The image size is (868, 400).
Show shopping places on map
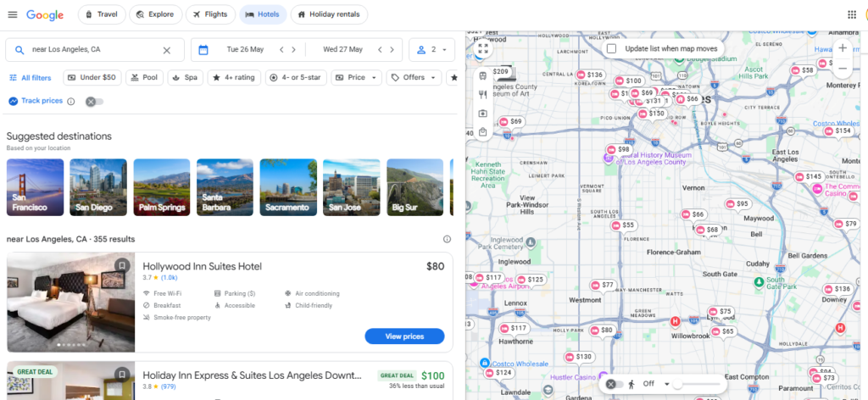click(x=482, y=132)
